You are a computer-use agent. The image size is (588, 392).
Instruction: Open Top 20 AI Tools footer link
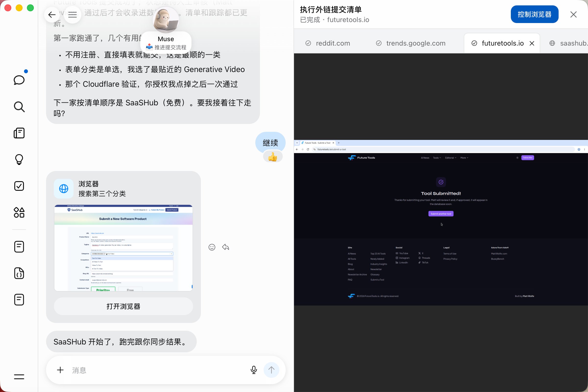(378, 254)
